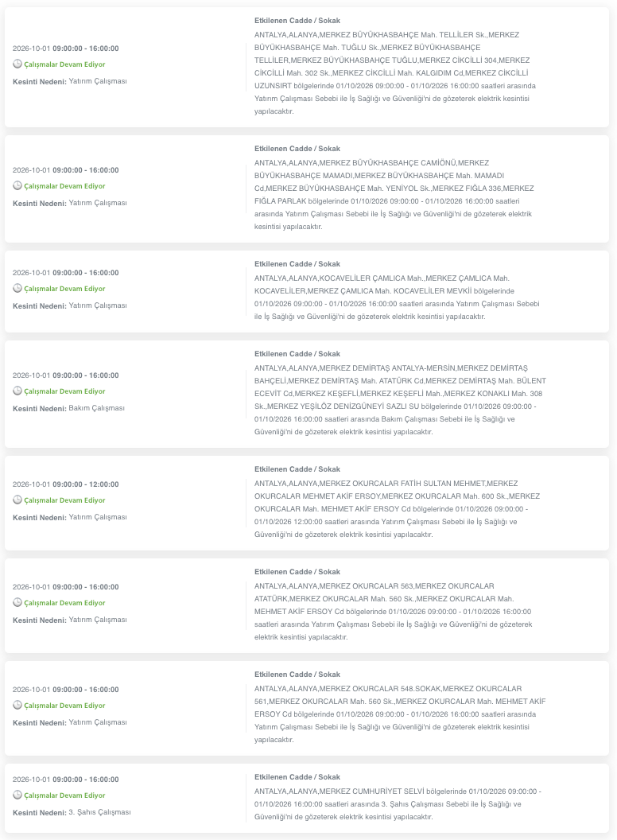Click 'Kesinti Nedeni: 3. Şahıs Çalışması' label
Viewport: 617px width, 840px height.
72,812
